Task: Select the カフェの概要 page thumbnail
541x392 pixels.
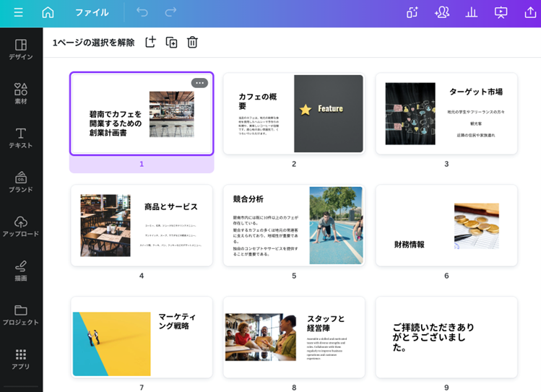Action: 294,113
